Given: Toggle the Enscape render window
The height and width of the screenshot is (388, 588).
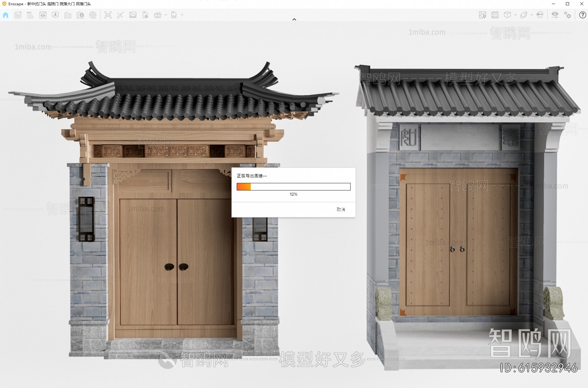Looking at the screenshot, I should [x=43, y=15].
